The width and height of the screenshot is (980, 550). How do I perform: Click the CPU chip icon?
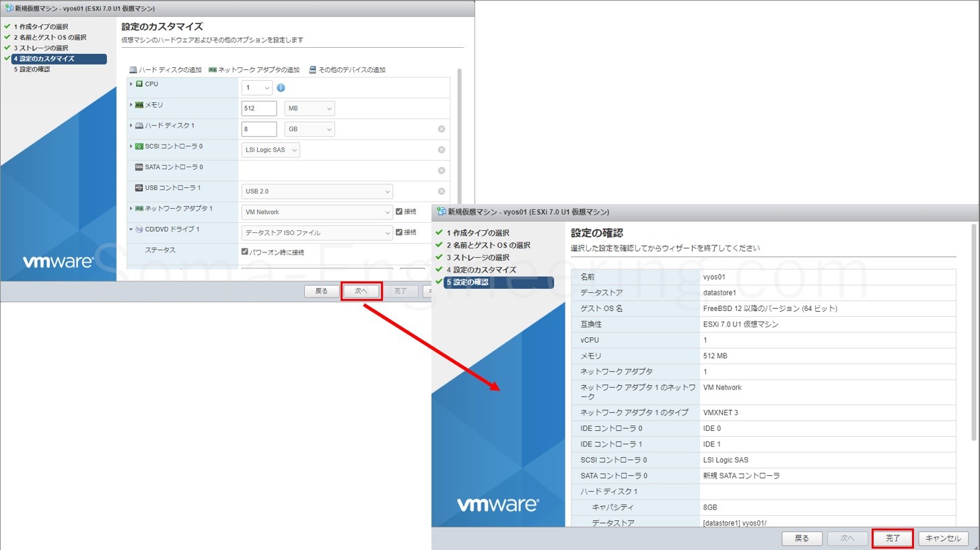click(x=139, y=84)
